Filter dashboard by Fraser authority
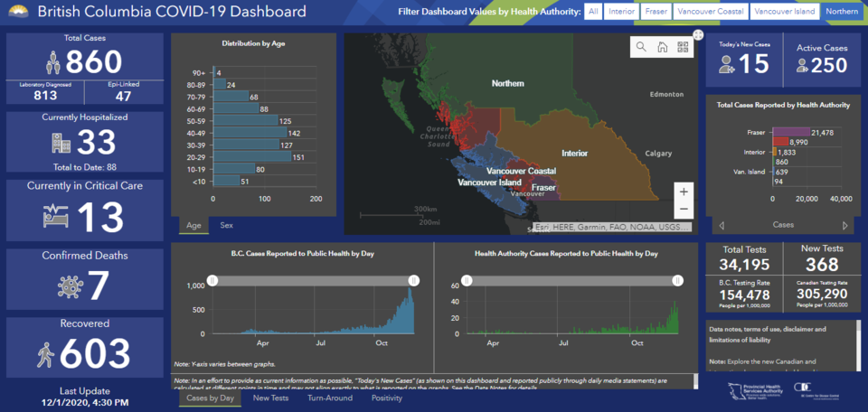The image size is (868, 412). 656,11
